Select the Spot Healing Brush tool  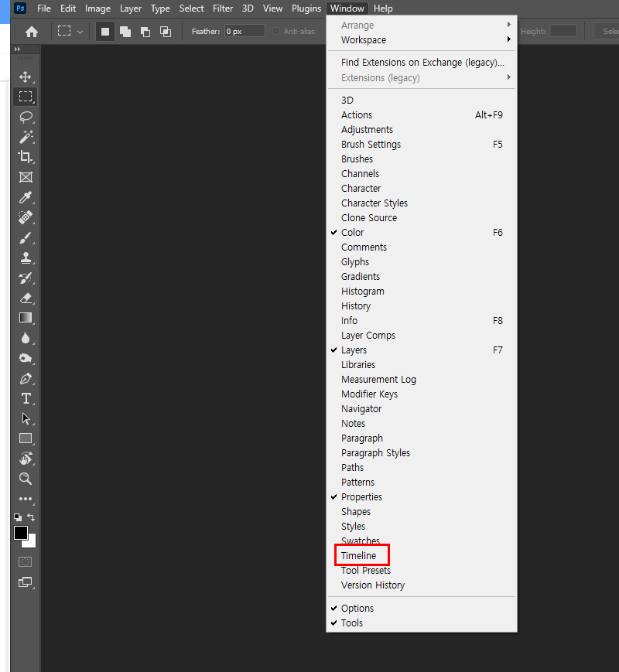coord(26,217)
